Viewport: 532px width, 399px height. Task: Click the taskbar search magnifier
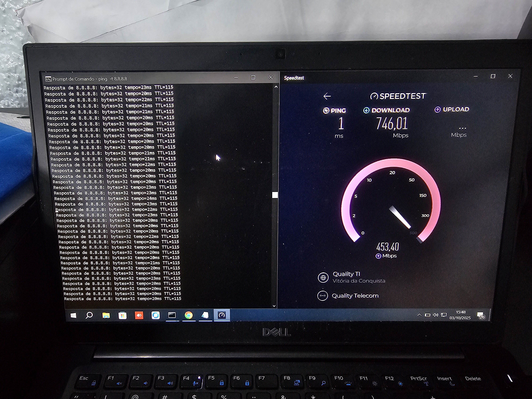click(89, 315)
